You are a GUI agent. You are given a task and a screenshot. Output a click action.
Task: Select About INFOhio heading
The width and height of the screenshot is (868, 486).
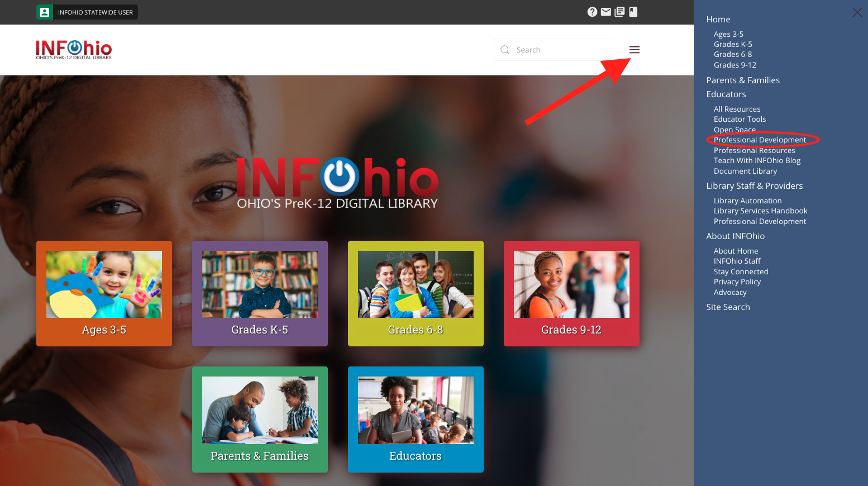[x=735, y=236]
